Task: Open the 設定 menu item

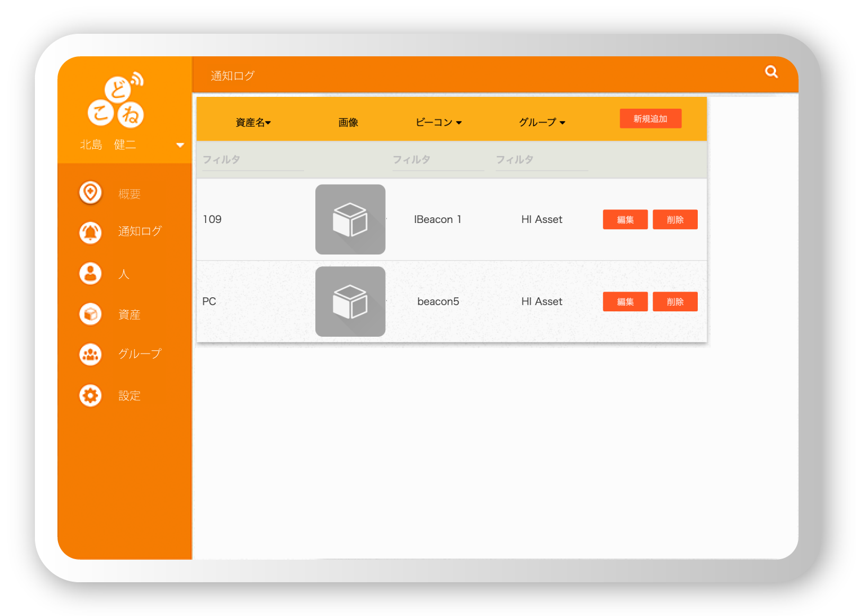Action: (129, 396)
